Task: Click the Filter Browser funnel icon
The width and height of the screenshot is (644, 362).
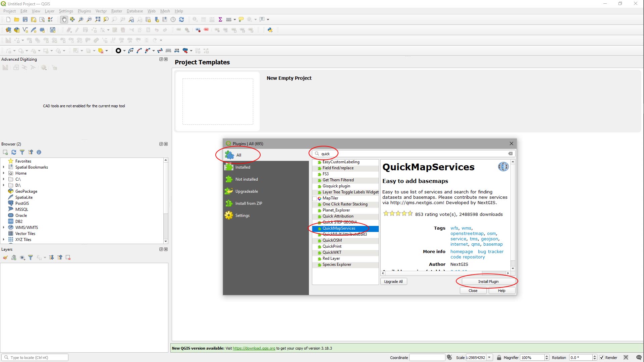Action: (x=22, y=152)
